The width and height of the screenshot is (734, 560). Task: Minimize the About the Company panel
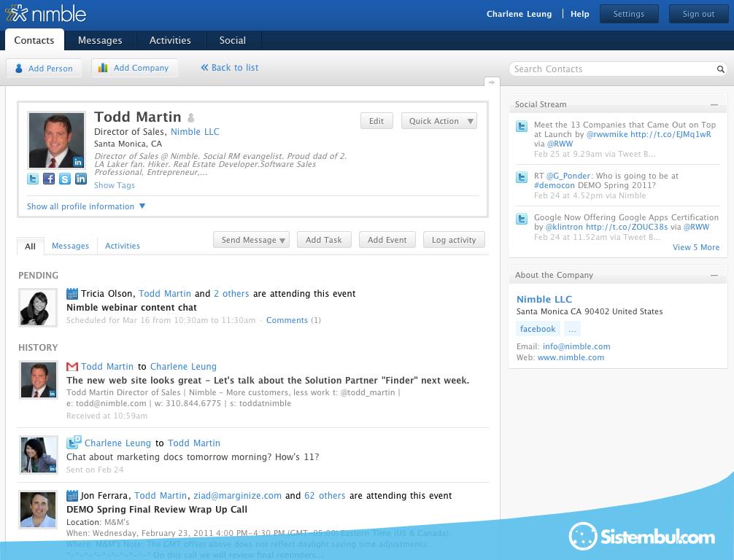pyautogui.click(x=714, y=276)
